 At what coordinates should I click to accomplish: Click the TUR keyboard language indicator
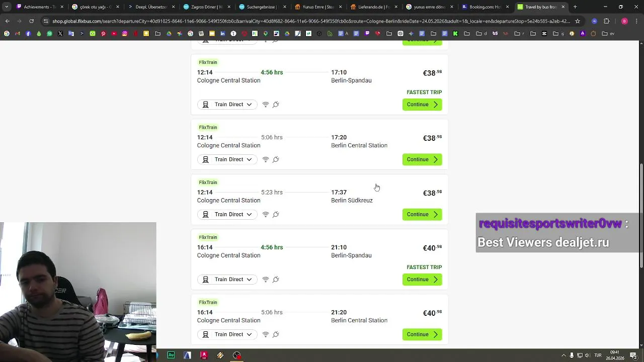coord(598,355)
